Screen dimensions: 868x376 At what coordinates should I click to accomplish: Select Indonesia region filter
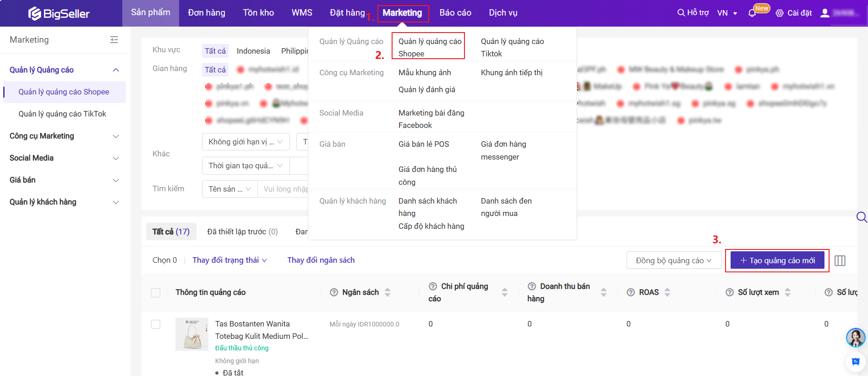coord(253,51)
